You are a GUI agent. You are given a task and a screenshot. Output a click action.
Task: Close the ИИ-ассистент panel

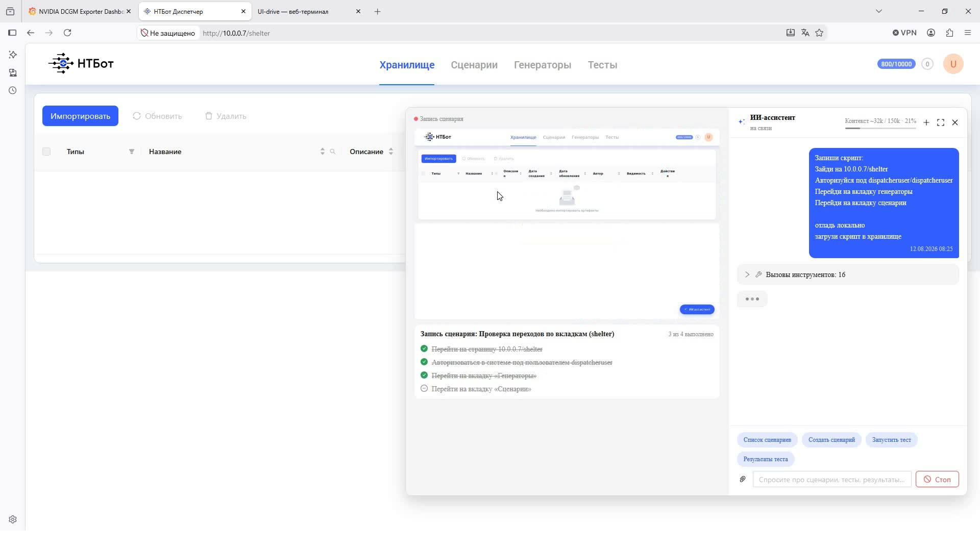tap(955, 122)
